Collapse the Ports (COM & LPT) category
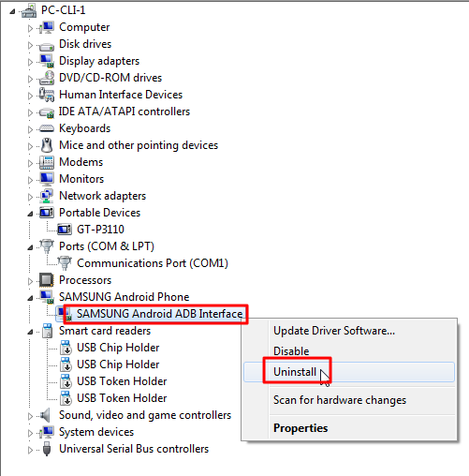This screenshot has height=476, width=469. 30,247
